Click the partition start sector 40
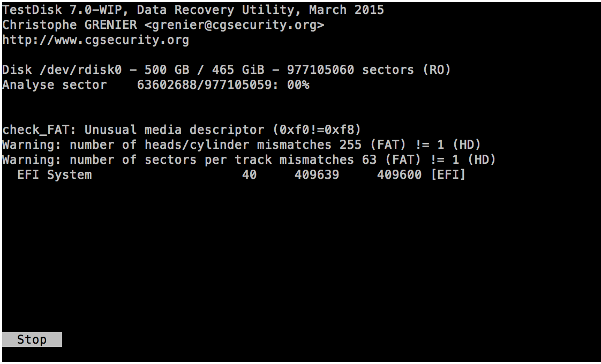The height and width of the screenshot is (364, 601). 249,175
